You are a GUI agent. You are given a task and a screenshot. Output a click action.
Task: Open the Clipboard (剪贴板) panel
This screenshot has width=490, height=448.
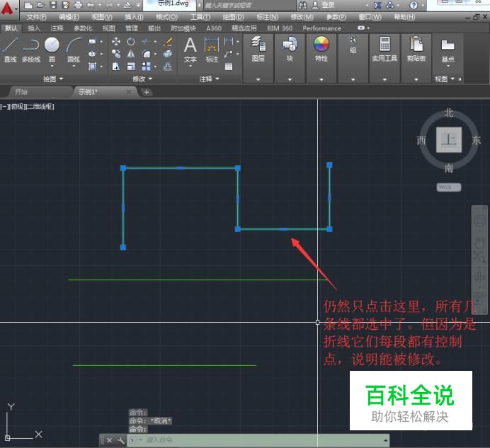pos(416,49)
